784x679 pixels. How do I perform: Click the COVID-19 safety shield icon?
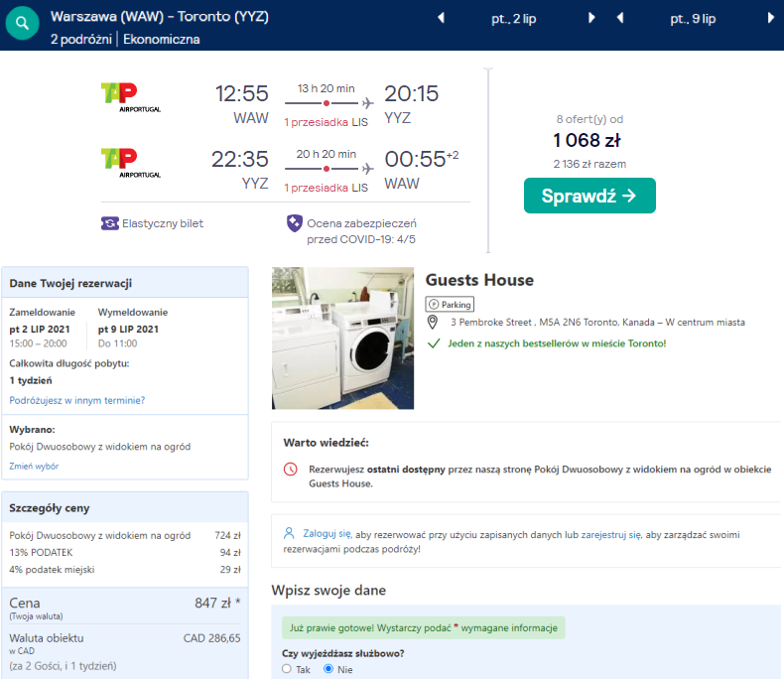[x=294, y=223]
